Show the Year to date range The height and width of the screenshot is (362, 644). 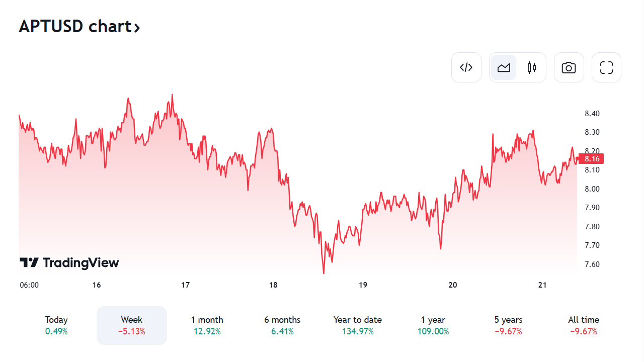(358, 325)
